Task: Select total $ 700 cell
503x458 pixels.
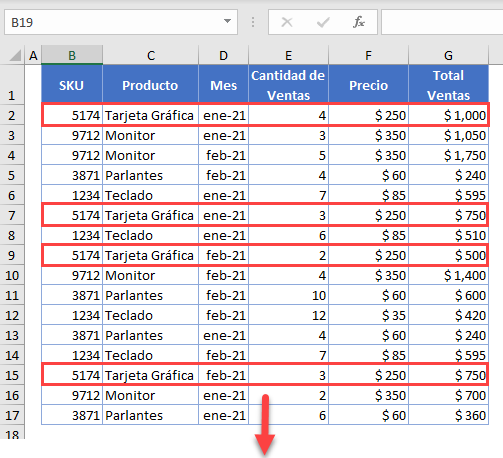Action: [x=448, y=395]
